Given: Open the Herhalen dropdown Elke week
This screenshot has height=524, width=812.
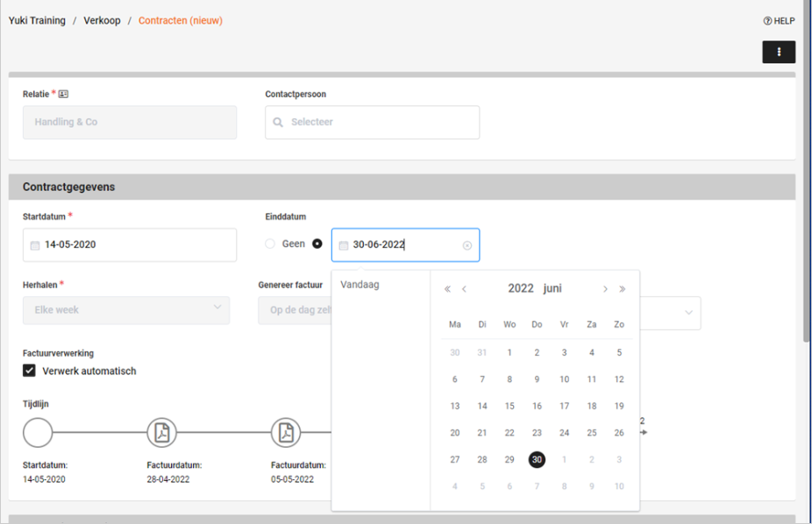Looking at the screenshot, I should point(126,310).
